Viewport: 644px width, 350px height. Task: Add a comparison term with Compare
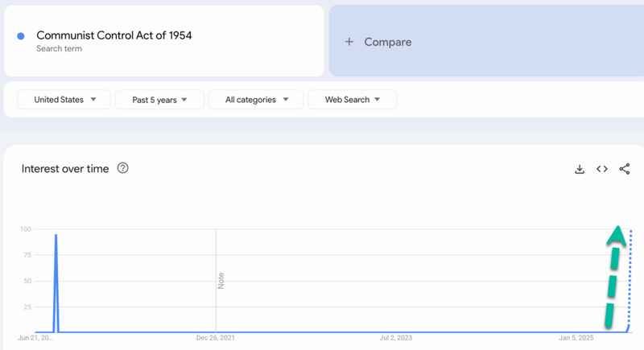[388, 42]
